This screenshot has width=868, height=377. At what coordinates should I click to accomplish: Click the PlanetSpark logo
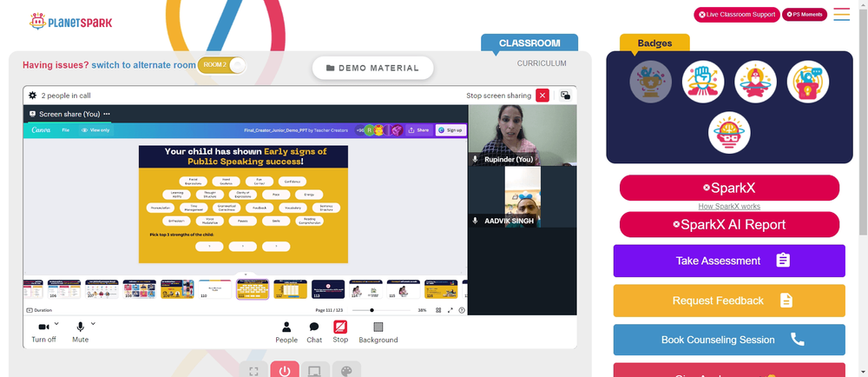point(70,22)
